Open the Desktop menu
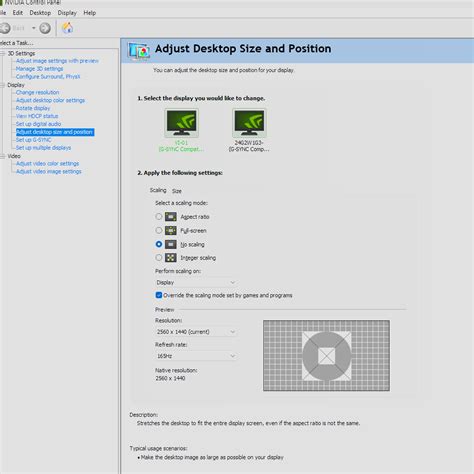474x474 pixels. click(x=40, y=13)
